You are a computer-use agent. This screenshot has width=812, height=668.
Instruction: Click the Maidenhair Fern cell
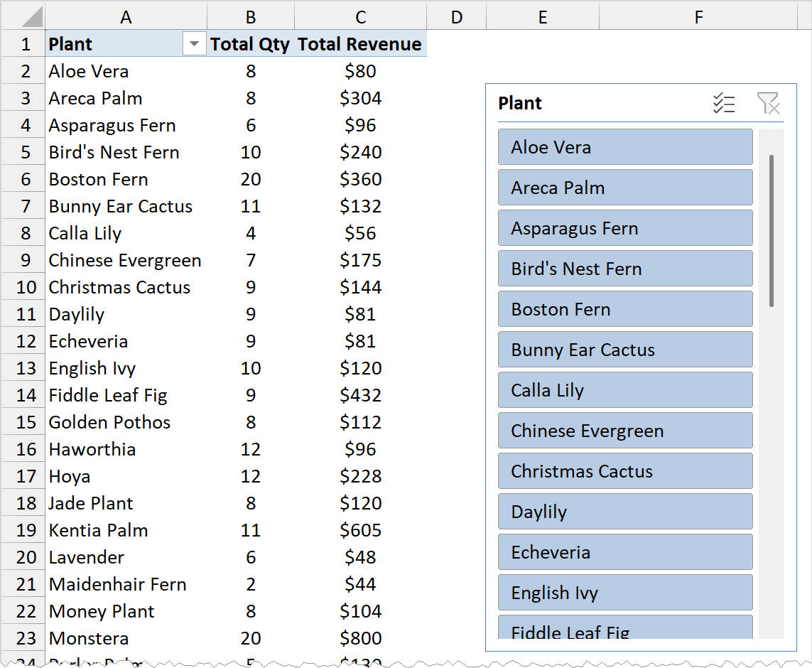click(x=126, y=584)
